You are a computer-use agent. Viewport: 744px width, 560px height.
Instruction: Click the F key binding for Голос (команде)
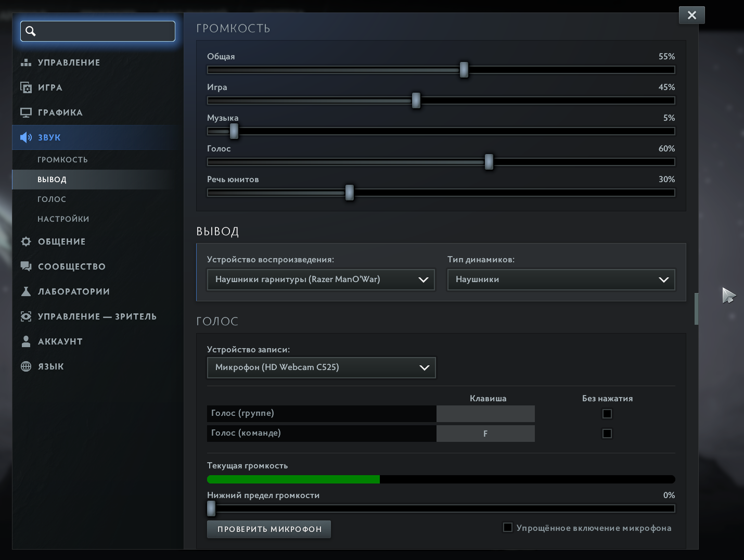(485, 434)
